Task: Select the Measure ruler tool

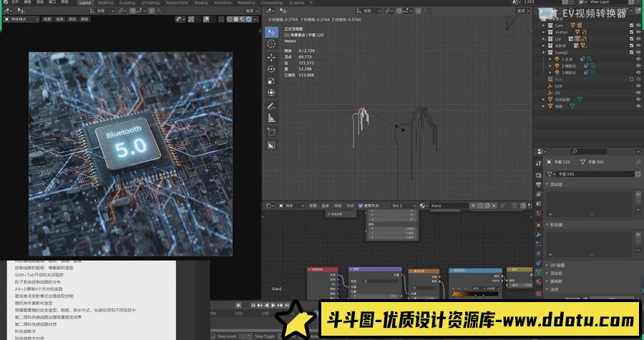Action: tap(271, 118)
